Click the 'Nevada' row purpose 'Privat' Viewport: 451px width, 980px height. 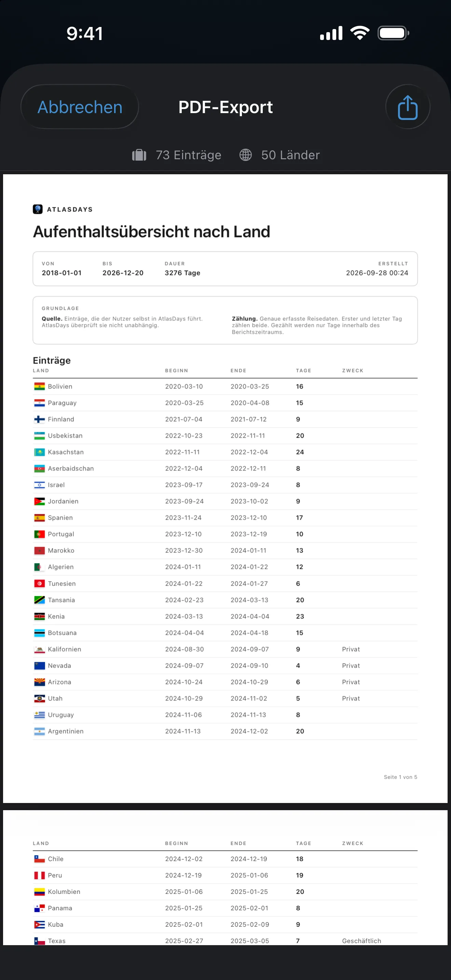pos(351,666)
